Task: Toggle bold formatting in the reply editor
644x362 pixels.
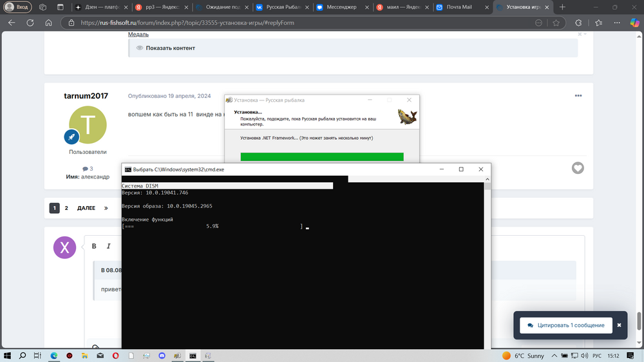Action: coord(94,246)
